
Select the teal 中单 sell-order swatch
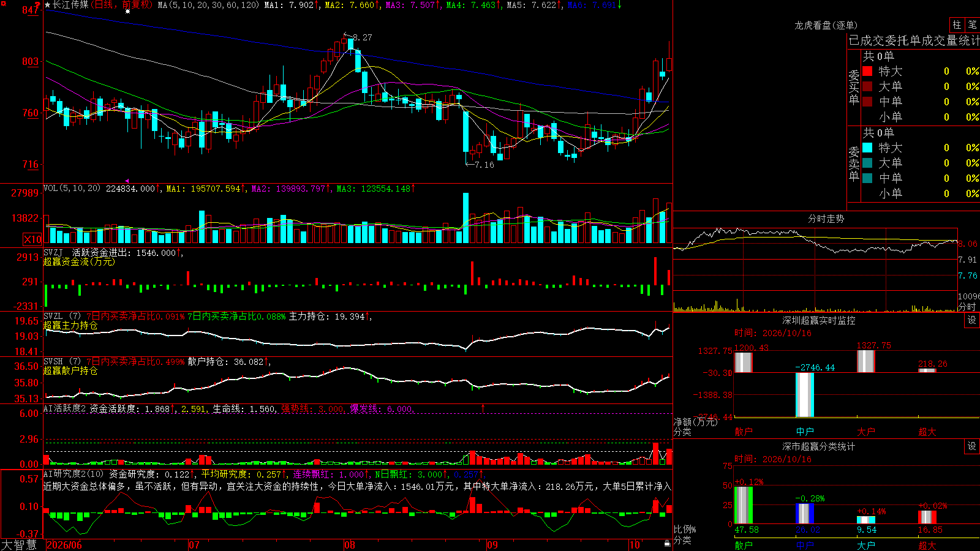click(867, 178)
